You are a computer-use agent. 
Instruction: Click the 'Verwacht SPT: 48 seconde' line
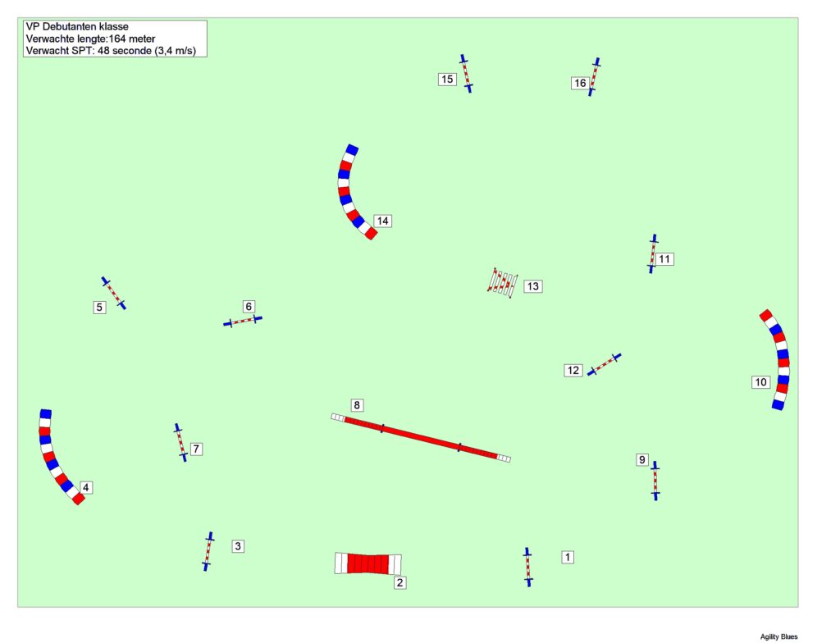point(115,50)
